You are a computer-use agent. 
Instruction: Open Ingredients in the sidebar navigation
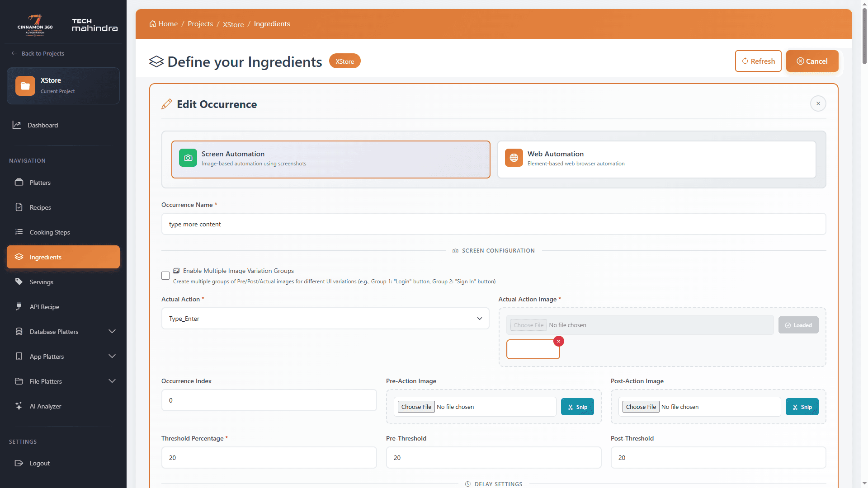(x=63, y=257)
